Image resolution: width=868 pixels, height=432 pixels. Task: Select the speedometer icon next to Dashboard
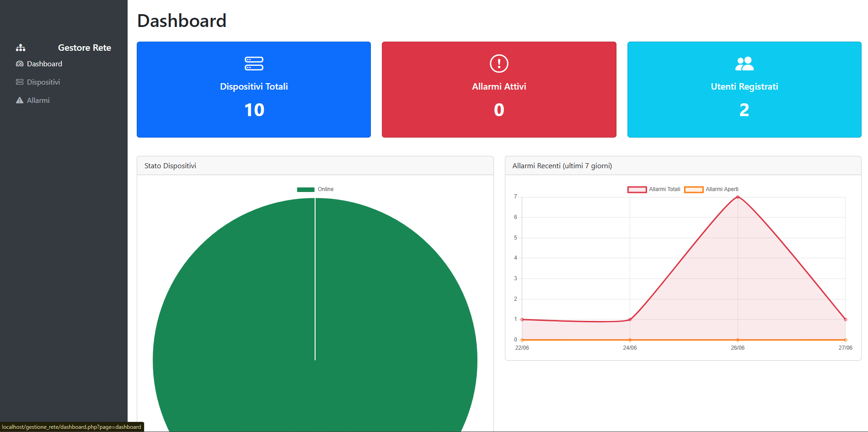20,64
